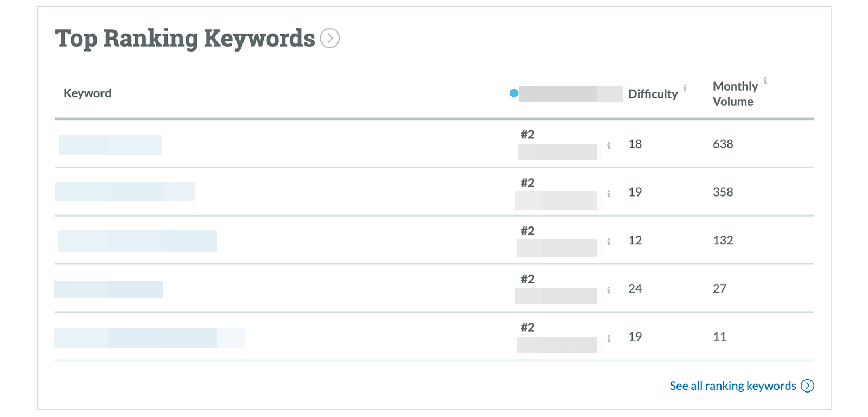Open Top Ranking Keywords heading
Screen dimensions: 868x417
tap(184, 39)
